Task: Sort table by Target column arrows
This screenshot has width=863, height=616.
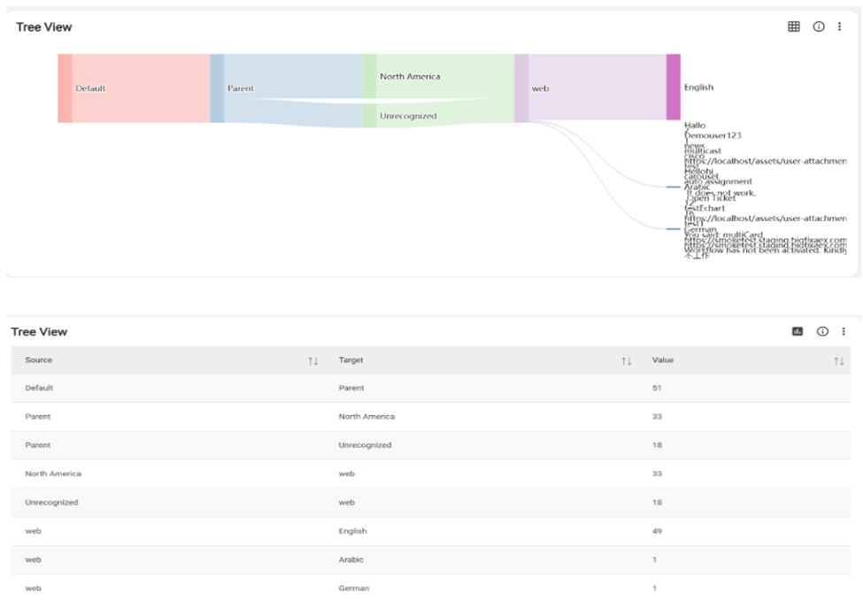Action: (x=626, y=361)
